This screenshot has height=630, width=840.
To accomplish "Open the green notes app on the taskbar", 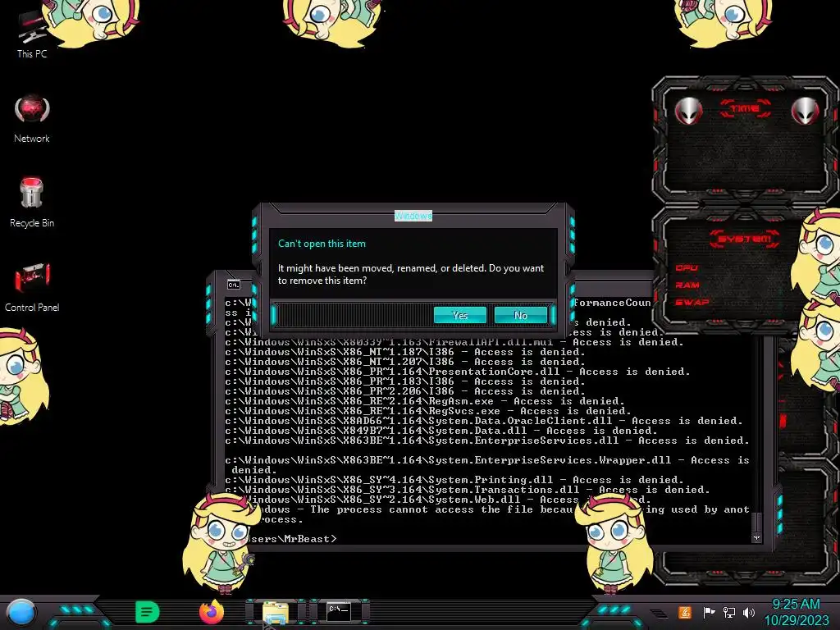I will (x=148, y=612).
